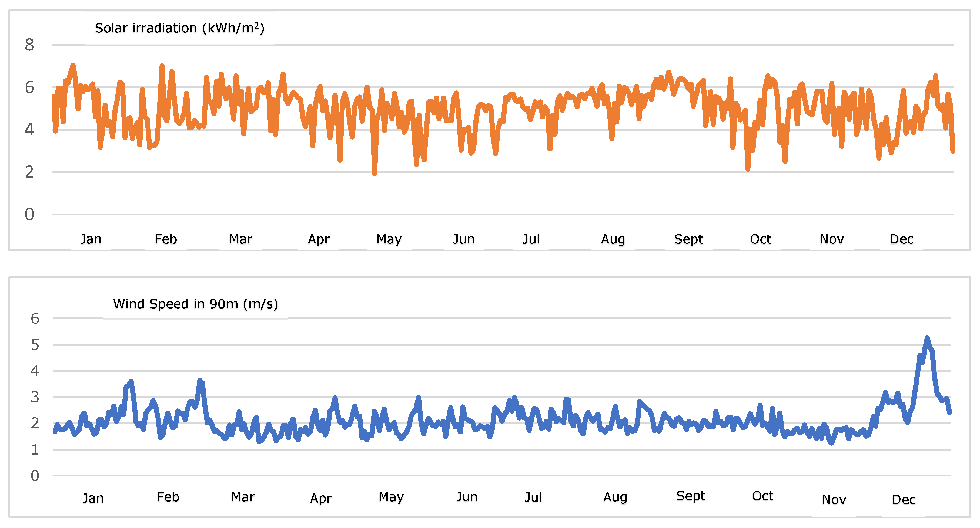Click the Solar irradiation chart title
The width and height of the screenshot is (980, 528).
click(x=179, y=28)
